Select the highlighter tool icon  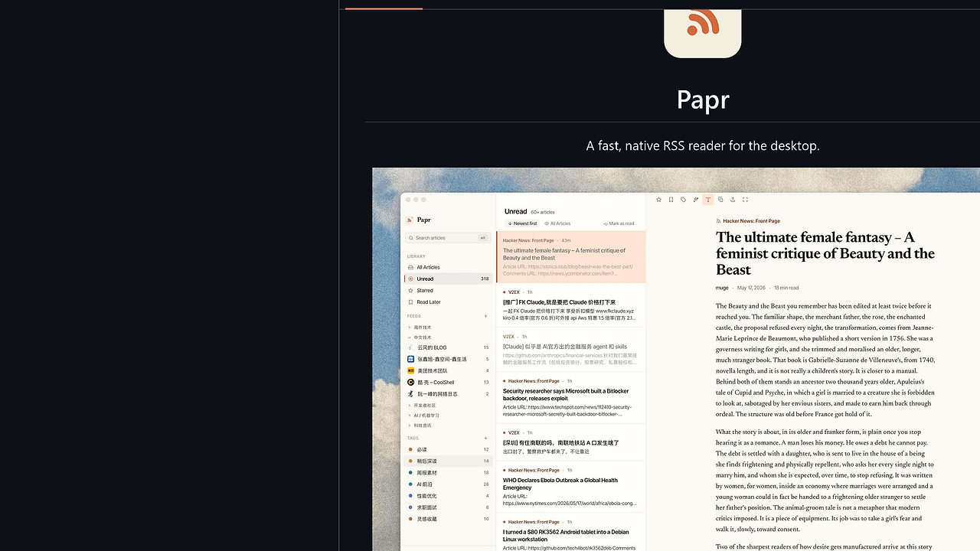pyautogui.click(x=695, y=200)
